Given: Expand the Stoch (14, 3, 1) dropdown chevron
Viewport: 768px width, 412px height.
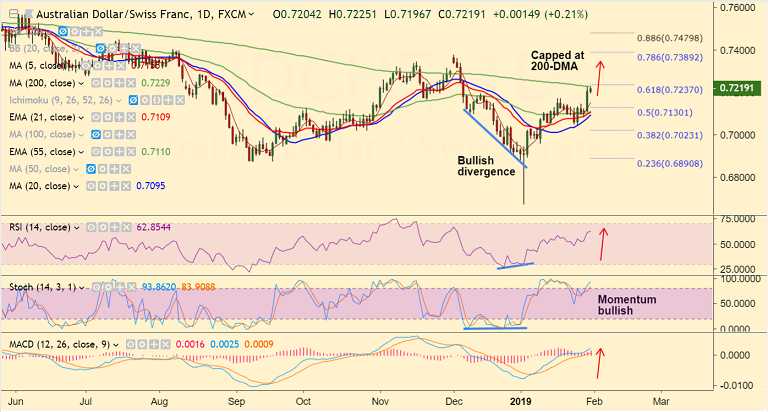Looking at the screenshot, I should (82, 288).
